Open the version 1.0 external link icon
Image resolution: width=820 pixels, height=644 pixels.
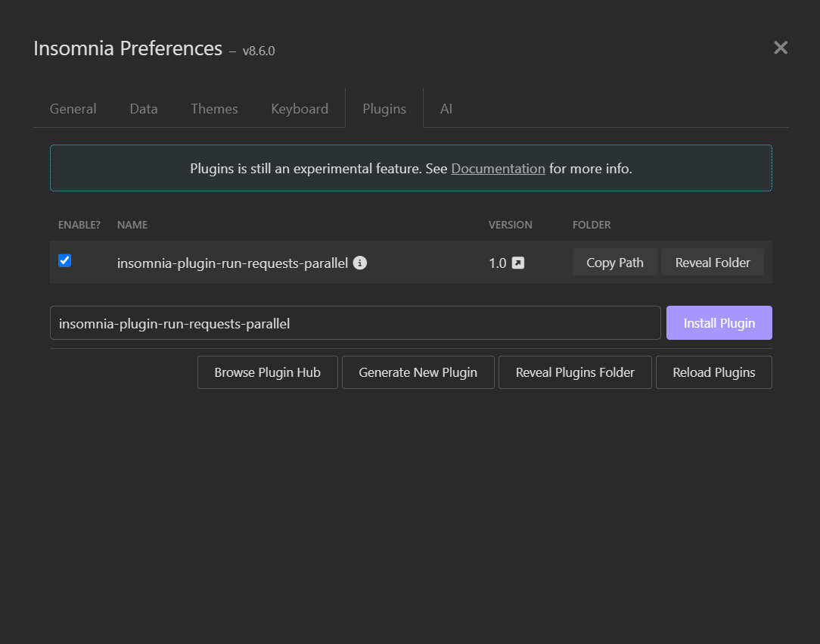517,263
